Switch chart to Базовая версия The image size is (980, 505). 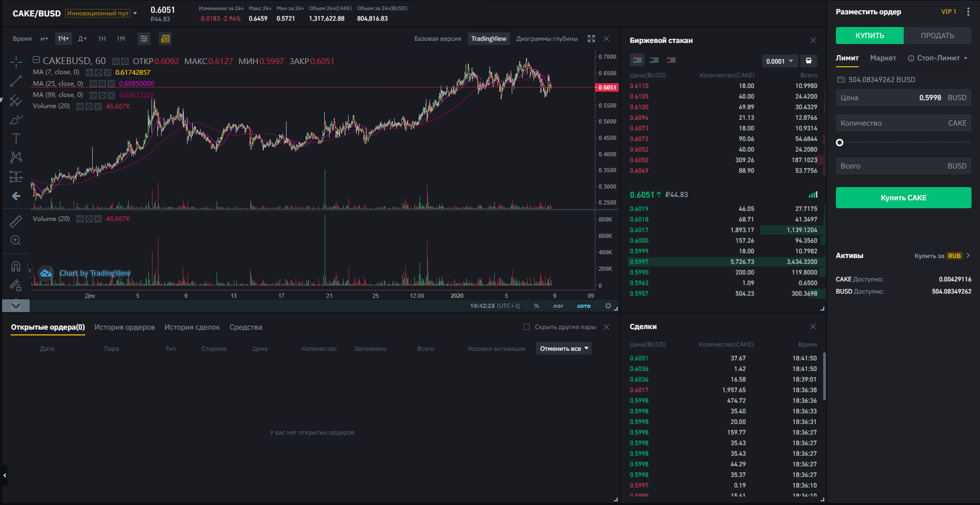pyautogui.click(x=438, y=39)
